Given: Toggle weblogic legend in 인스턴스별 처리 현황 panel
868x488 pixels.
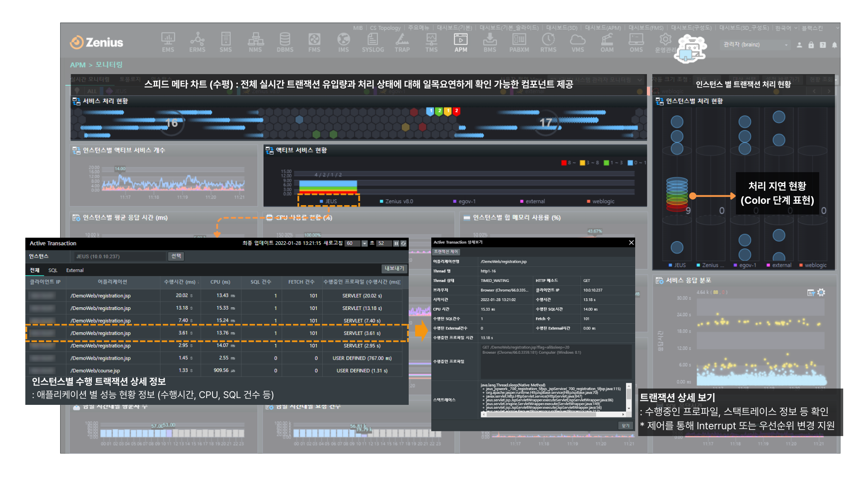Looking at the screenshot, I should coord(813,265).
